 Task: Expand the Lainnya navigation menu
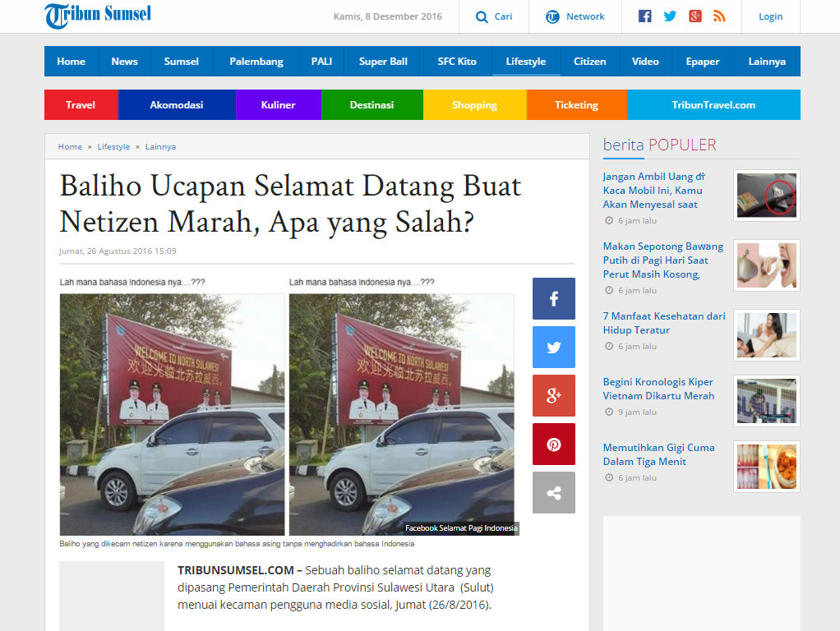(766, 62)
